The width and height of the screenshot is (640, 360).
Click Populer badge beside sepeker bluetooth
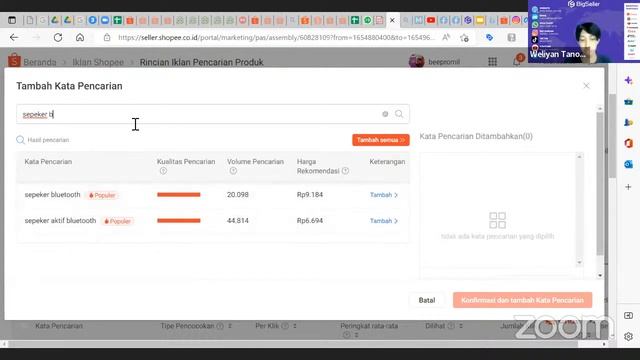coord(102,195)
